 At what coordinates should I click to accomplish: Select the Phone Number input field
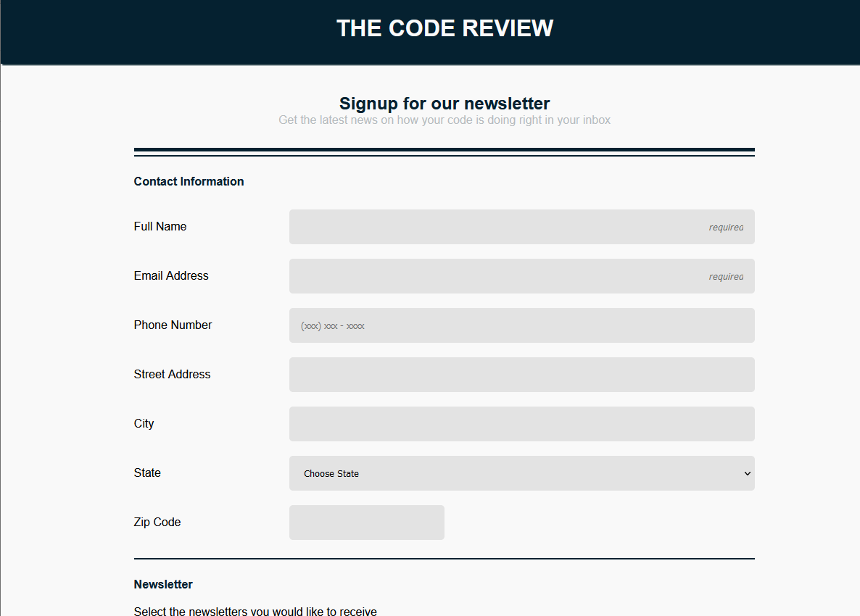(x=521, y=325)
